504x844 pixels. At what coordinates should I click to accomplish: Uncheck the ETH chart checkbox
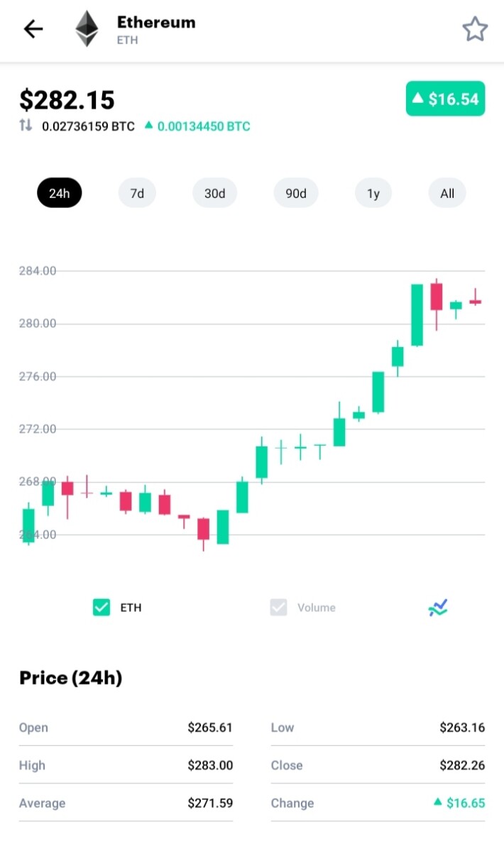102,607
